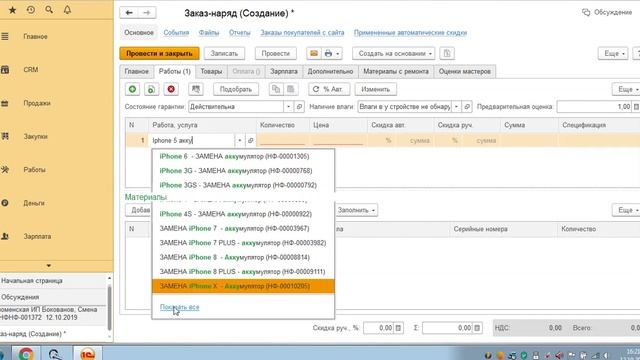Open the CRM sidebar section

tap(31, 70)
